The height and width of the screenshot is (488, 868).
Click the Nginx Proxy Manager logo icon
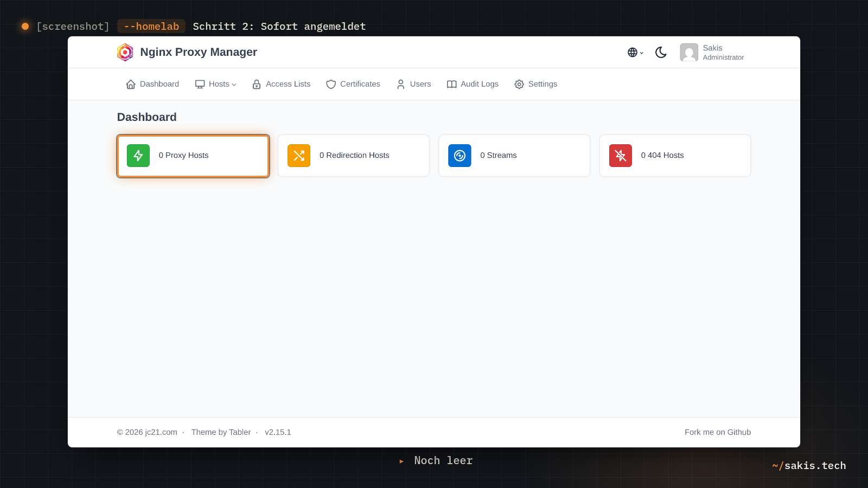(x=125, y=52)
